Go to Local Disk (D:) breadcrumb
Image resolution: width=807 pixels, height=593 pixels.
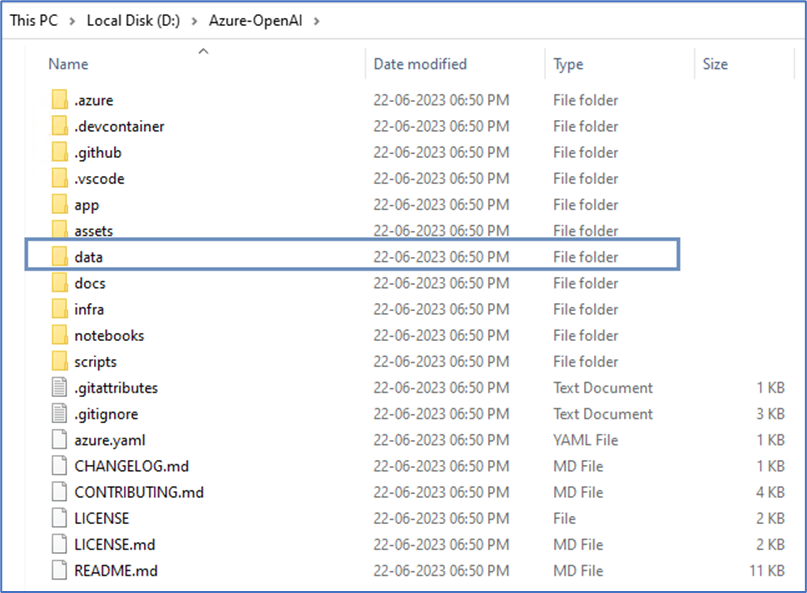133,21
